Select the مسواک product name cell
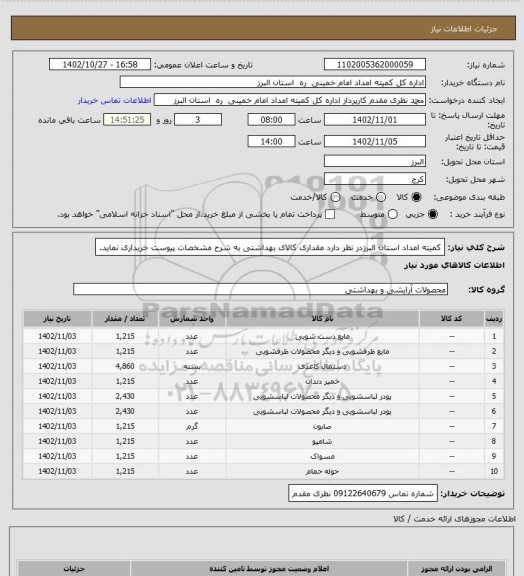The width and height of the screenshot is (524, 576). pyautogui.click(x=322, y=456)
